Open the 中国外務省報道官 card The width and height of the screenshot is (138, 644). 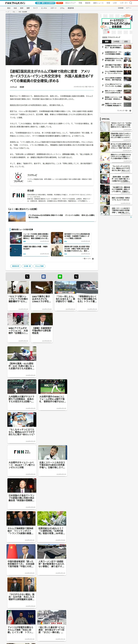tap(21, 560)
